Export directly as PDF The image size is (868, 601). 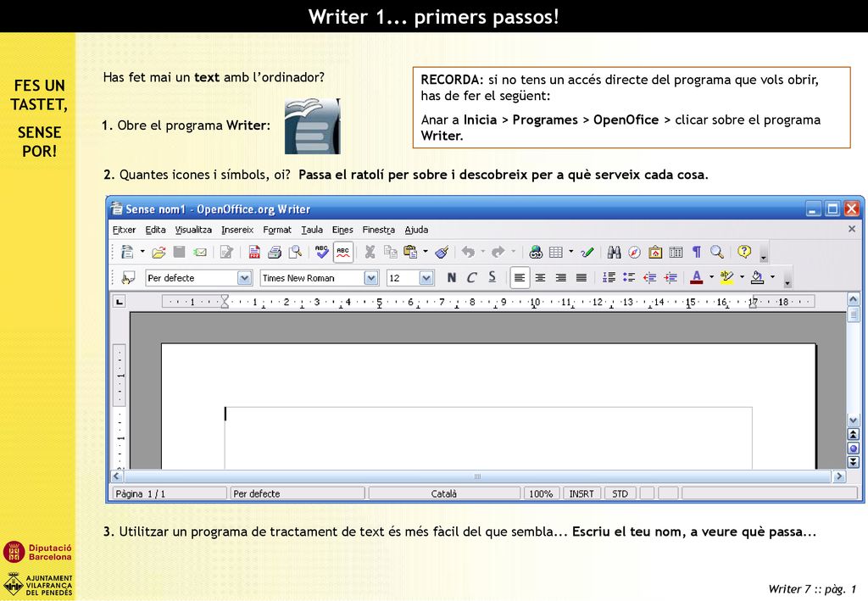254,253
